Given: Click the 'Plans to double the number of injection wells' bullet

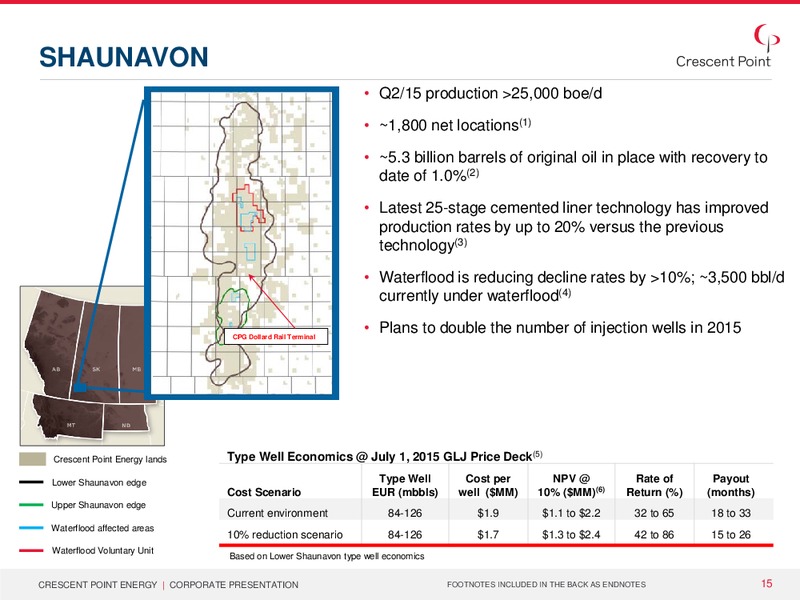Looking at the screenshot, I should [x=560, y=328].
